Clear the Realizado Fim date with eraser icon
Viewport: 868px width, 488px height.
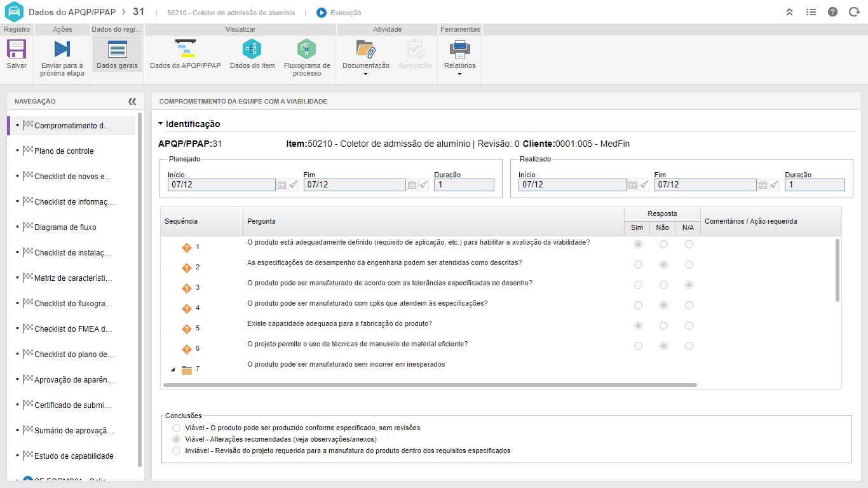coord(774,185)
